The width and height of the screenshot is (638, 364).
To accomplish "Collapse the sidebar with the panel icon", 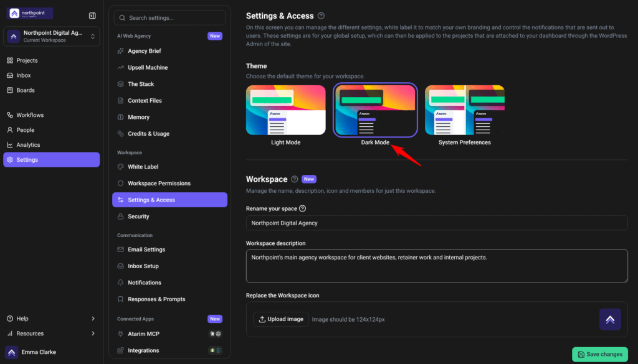I will point(92,16).
